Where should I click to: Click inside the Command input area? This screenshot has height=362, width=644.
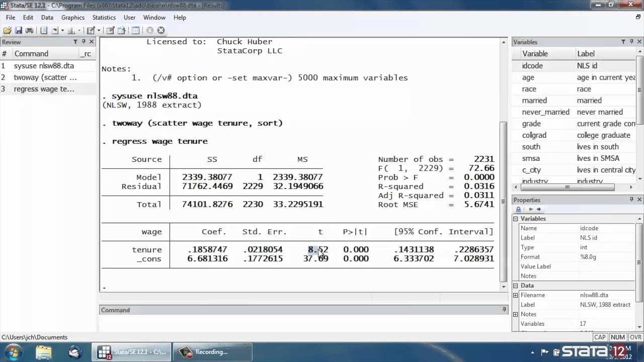pyautogui.click(x=303, y=324)
